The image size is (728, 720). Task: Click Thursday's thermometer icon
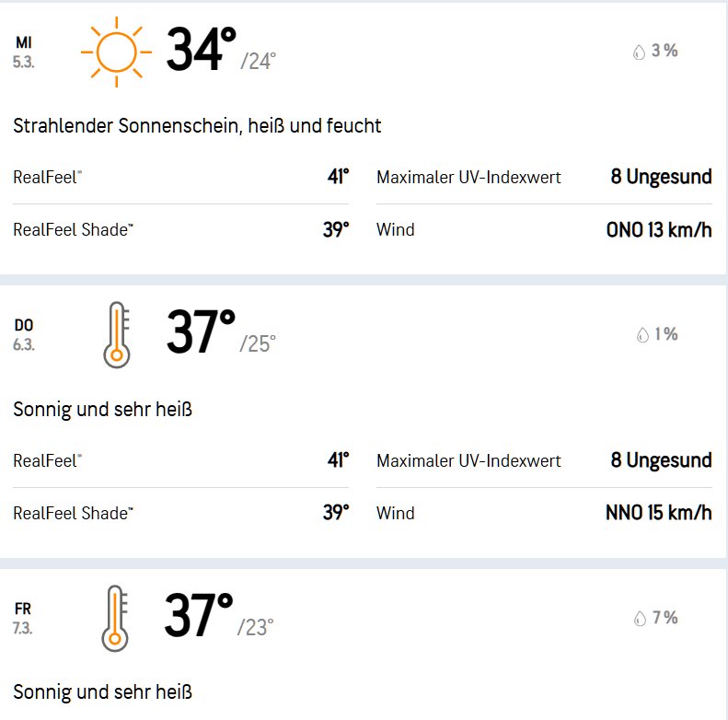(x=116, y=334)
